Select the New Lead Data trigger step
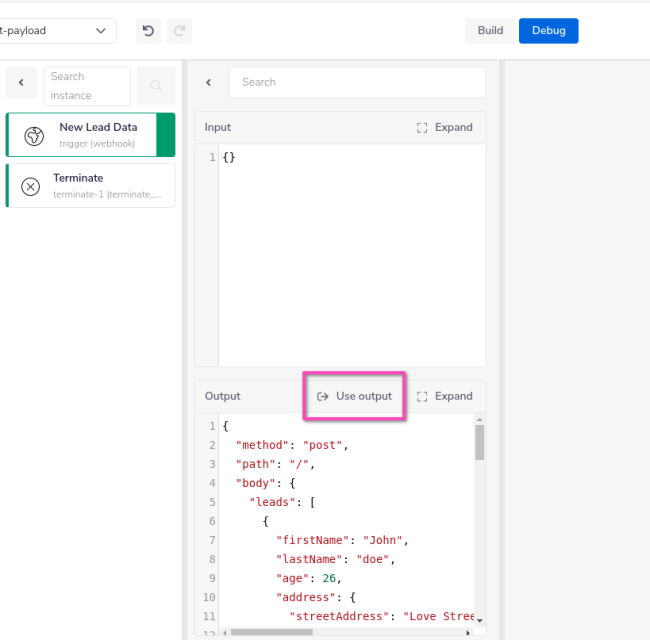 coord(98,135)
